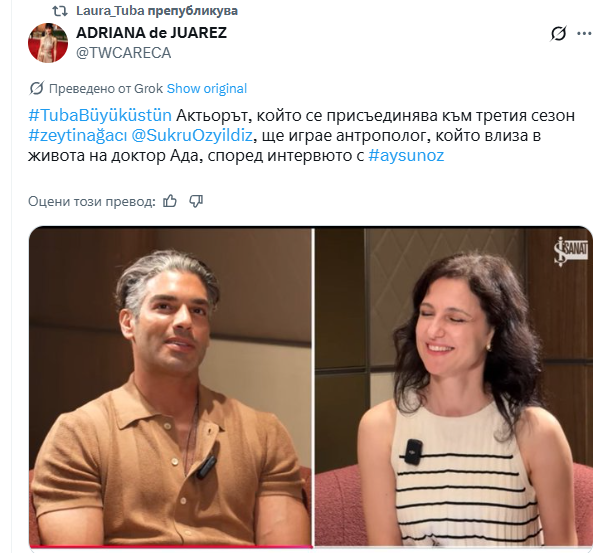The width and height of the screenshot is (593, 553).
Task: Click "Show original" link
Action: click(x=206, y=89)
